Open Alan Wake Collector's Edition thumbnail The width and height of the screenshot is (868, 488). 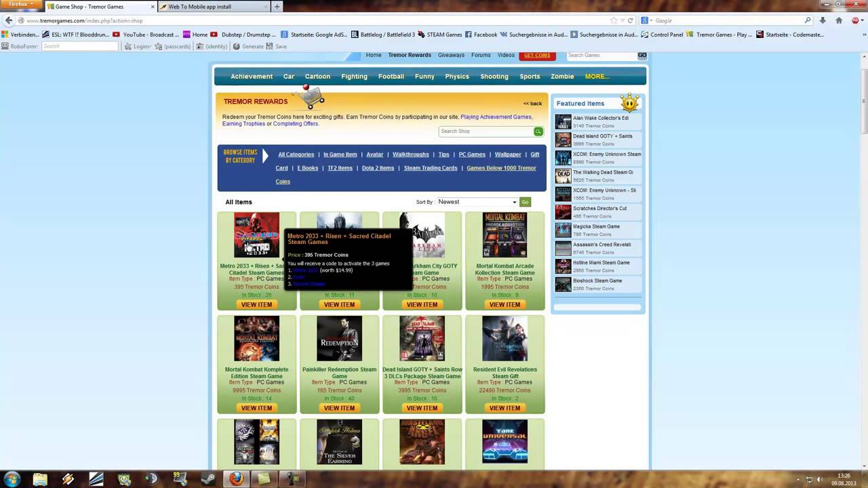pos(563,122)
